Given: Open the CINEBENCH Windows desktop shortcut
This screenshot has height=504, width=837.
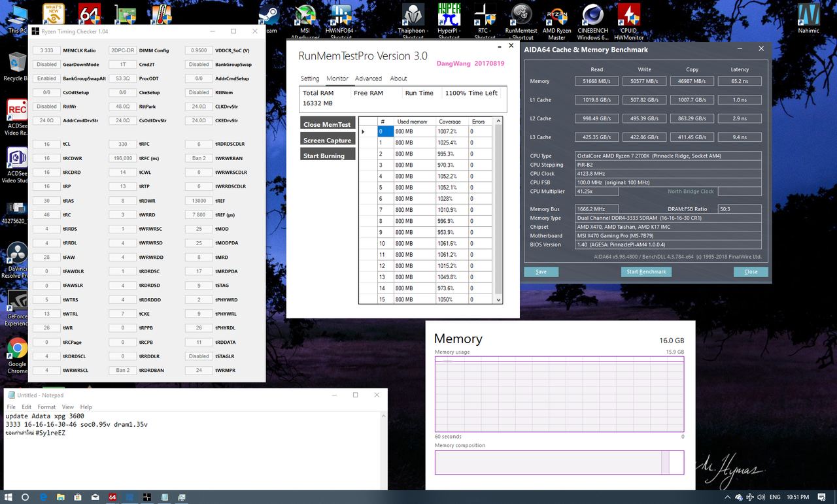Looking at the screenshot, I should coord(593,22).
